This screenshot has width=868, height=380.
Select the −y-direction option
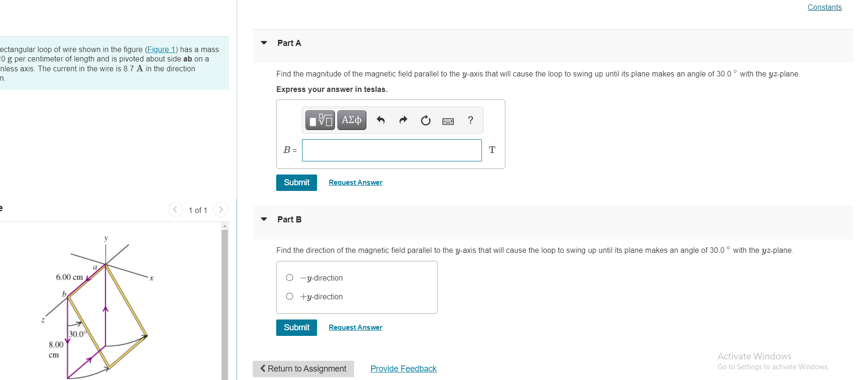(290, 278)
